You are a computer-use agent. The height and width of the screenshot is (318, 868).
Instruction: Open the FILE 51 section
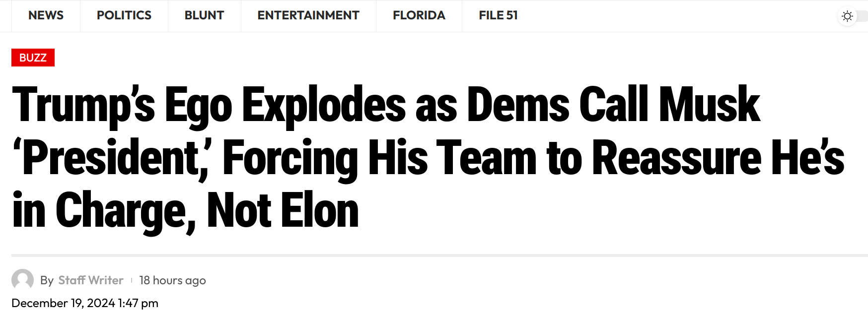pyautogui.click(x=498, y=15)
